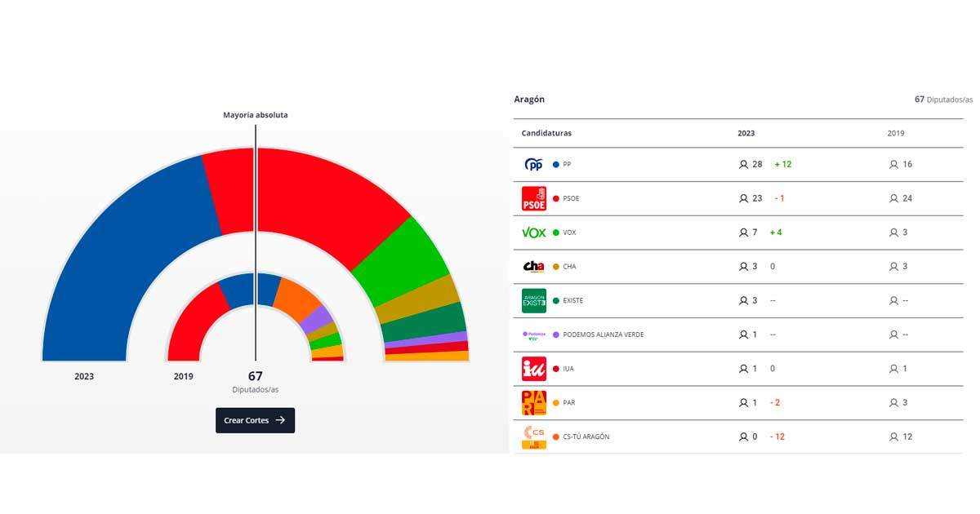The height and width of the screenshot is (514, 980).
Task: Select the PAR party logo
Action: pyautogui.click(x=533, y=403)
